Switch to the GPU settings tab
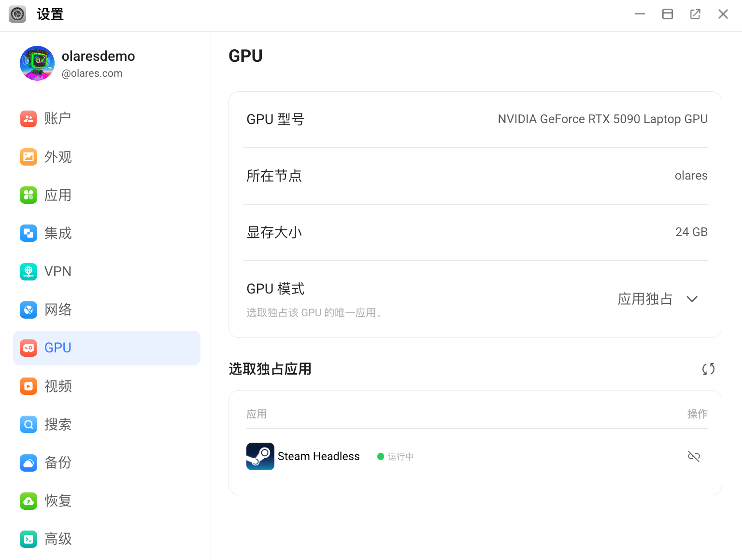This screenshot has width=742, height=560. [58, 348]
